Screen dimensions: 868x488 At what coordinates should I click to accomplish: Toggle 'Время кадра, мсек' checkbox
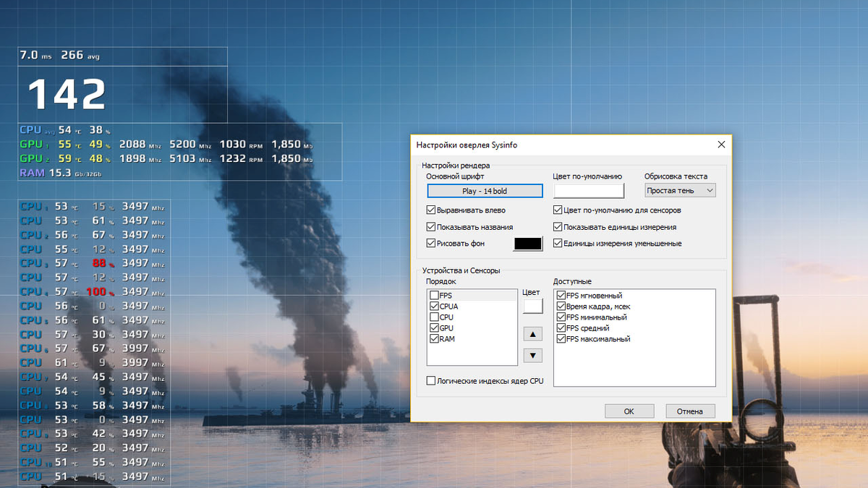pyautogui.click(x=561, y=306)
